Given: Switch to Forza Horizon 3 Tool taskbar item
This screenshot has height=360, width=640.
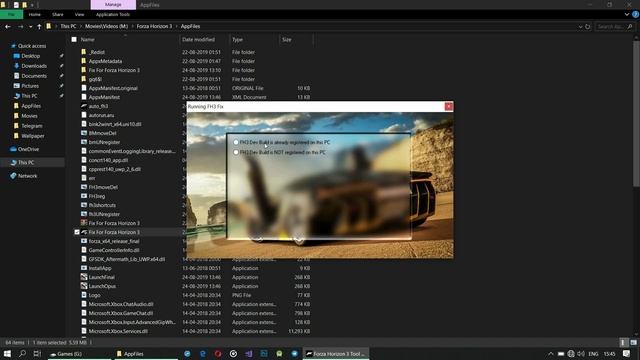Looking at the screenshot, I should [x=336, y=354].
